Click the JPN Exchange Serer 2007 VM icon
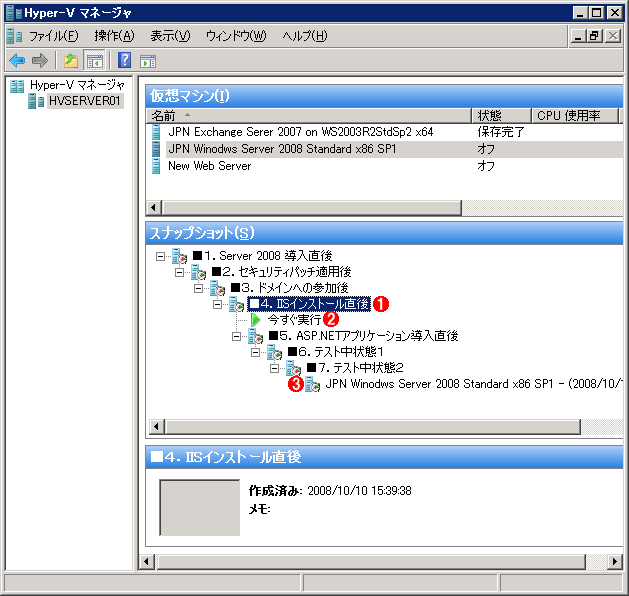629x596 pixels. click(156, 132)
